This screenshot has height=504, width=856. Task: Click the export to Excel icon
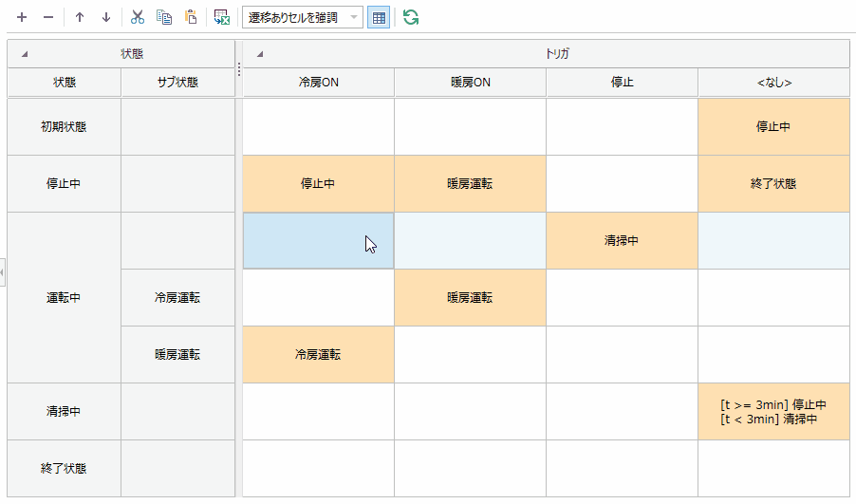(222, 17)
